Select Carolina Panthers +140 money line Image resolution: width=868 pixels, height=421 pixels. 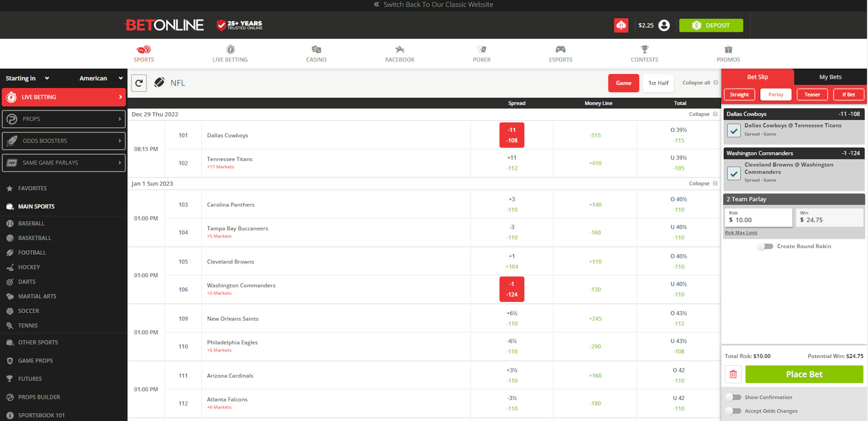pyautogui.click(x=595, y=204)
